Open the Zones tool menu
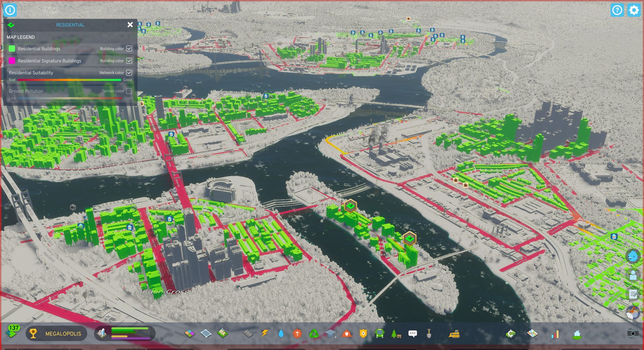This screenshot has height=350, width=644. click(x=190, y=333)
